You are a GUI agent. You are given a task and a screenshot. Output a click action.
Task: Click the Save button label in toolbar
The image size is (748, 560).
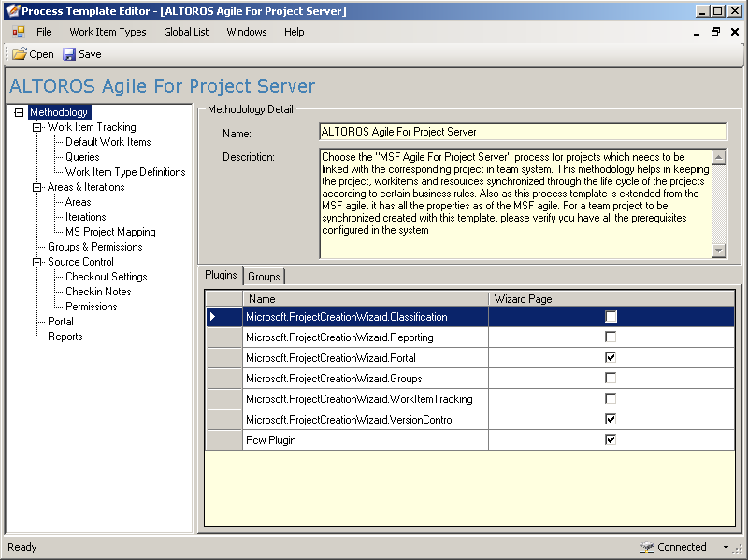(x=90, y=54)
